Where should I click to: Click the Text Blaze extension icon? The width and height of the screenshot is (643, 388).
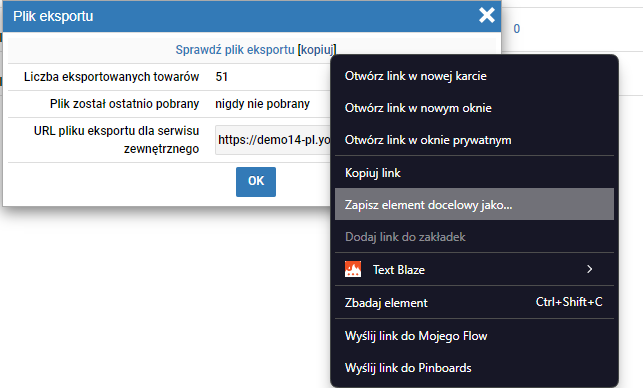point(353,269)
